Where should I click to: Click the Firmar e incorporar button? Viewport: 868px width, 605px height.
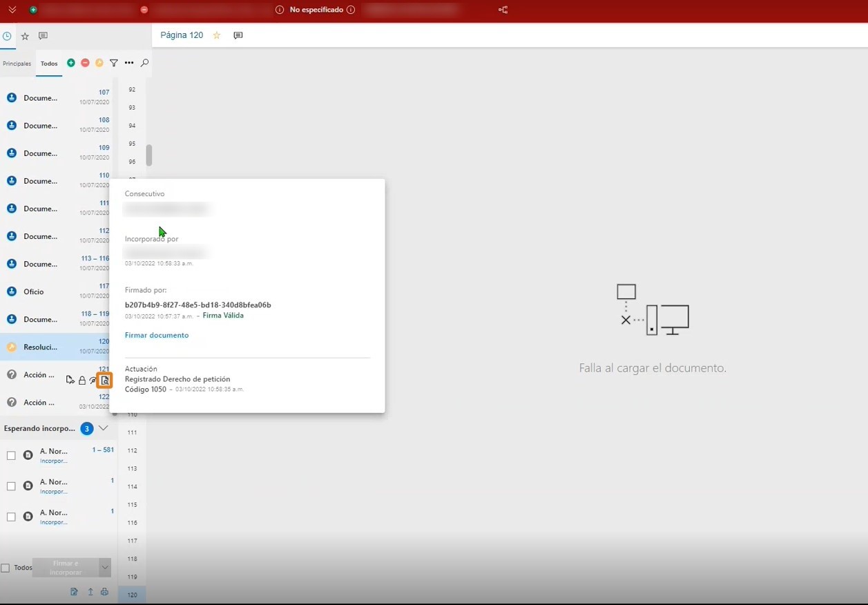click(x=66, y=568)
